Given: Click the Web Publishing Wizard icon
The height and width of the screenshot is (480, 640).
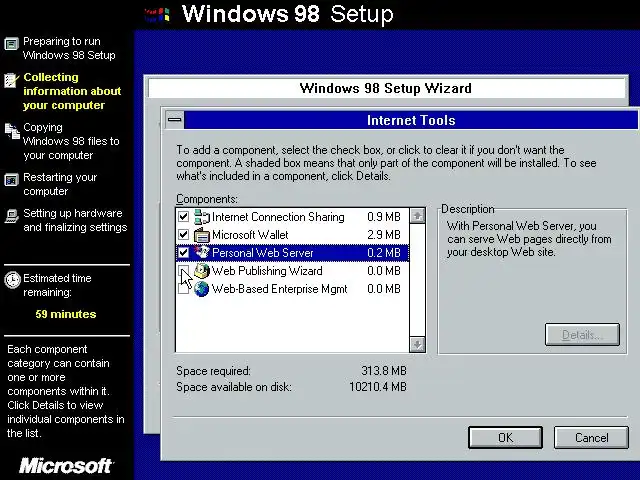Looking at the screenshot, I should (x=202, y=271).
